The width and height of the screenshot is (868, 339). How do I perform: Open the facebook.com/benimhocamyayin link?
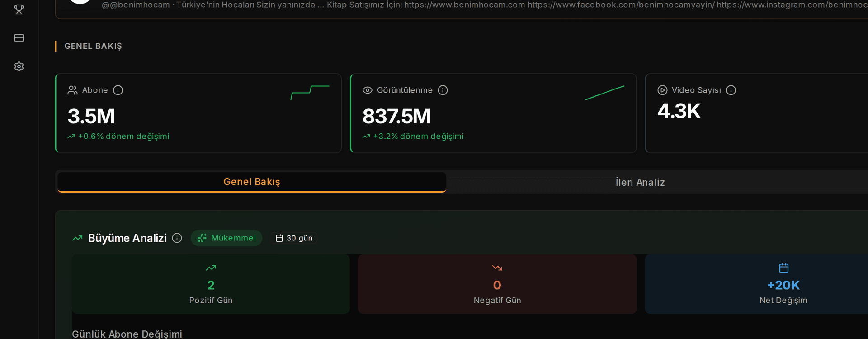pos(621,5)
